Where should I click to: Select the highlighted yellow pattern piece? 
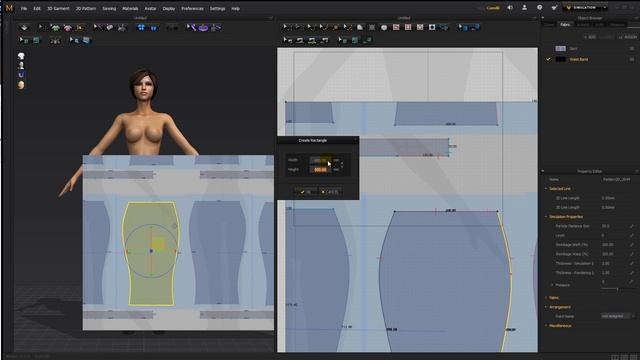pyautogui.click(x=151, y=253)
